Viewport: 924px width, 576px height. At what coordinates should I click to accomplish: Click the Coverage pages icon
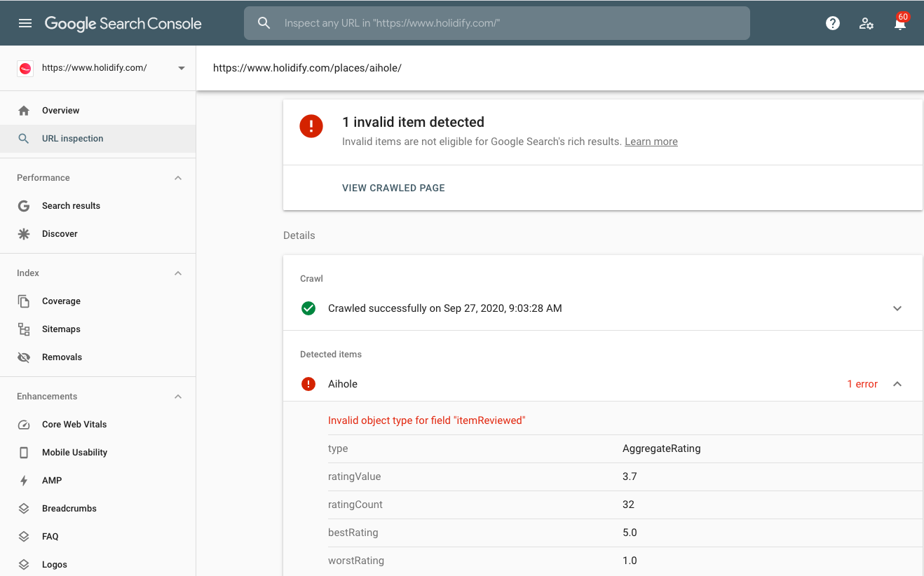tap(24, 301)
